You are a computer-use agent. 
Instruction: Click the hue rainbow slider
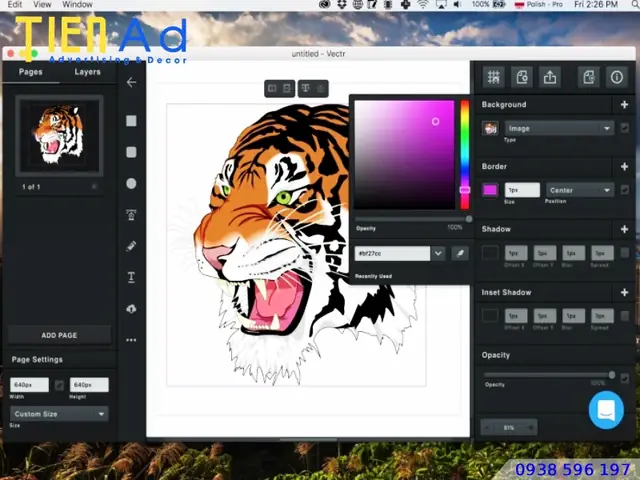click(465, 155)
